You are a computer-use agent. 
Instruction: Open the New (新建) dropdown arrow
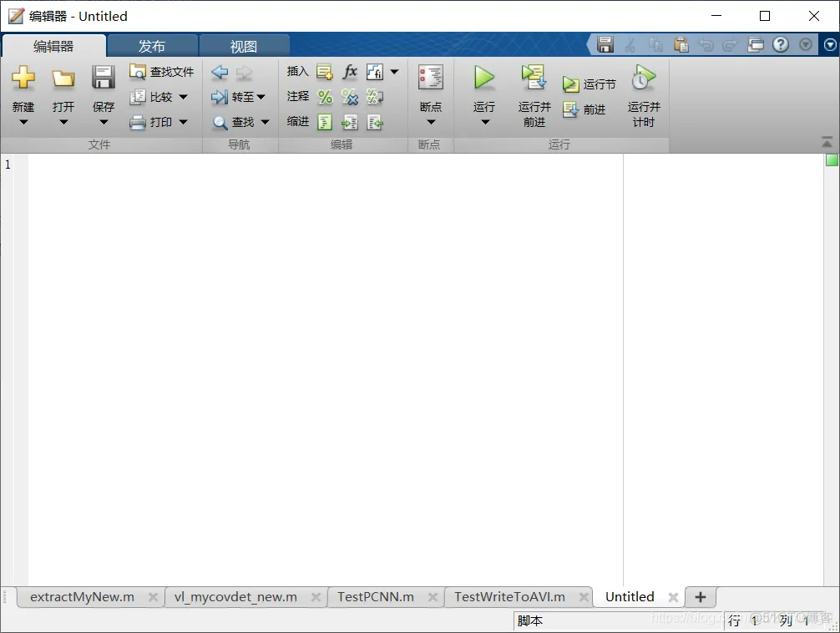[23, 122]
